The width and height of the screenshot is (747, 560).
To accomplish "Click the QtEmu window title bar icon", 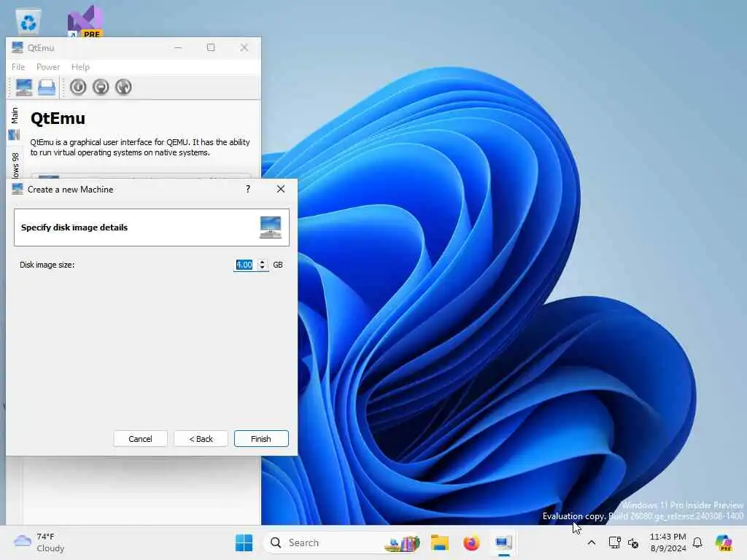I will pos(18,47).
